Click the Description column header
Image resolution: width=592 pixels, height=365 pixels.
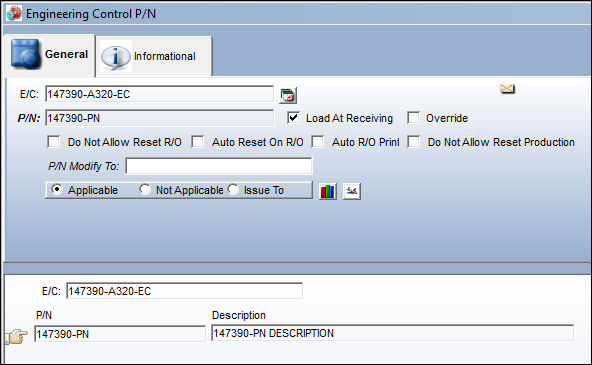click(239, 315)
